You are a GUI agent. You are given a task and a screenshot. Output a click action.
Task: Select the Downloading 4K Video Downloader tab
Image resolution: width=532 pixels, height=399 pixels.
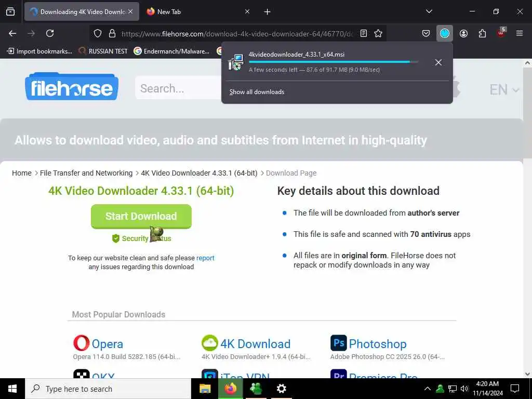pos(82,12)
